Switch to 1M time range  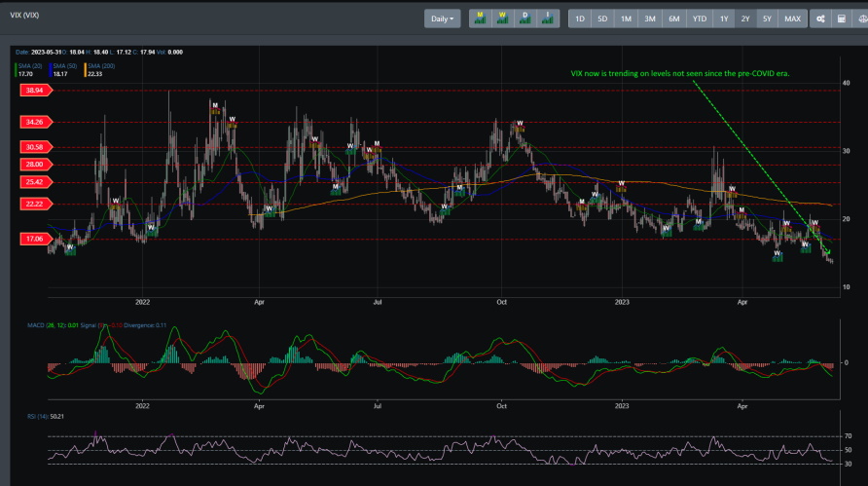[626, 19]
